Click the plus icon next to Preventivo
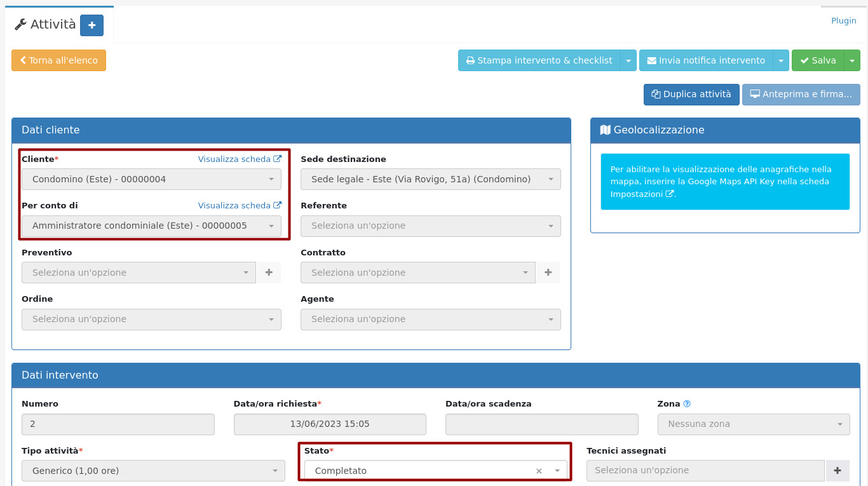The height and width of the screenshot is (486, 868). pos(269,273)
